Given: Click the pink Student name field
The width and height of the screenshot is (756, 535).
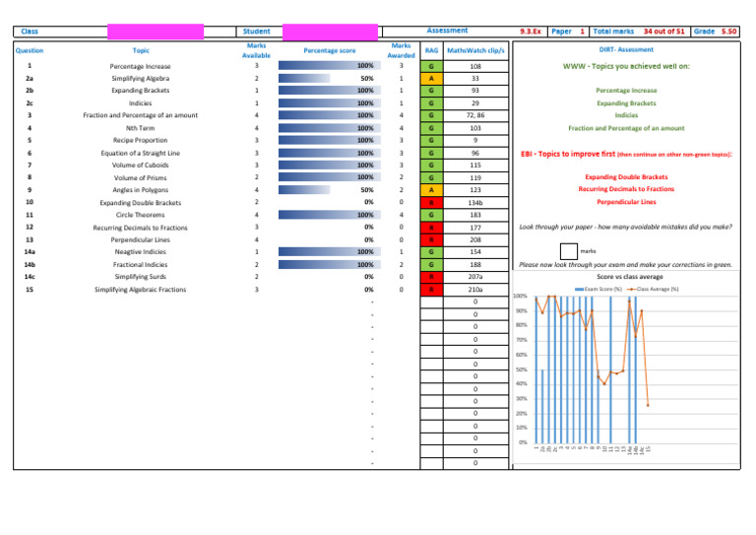Looking at the screenshot, I should pyautogui.click(x=331, y=32).
